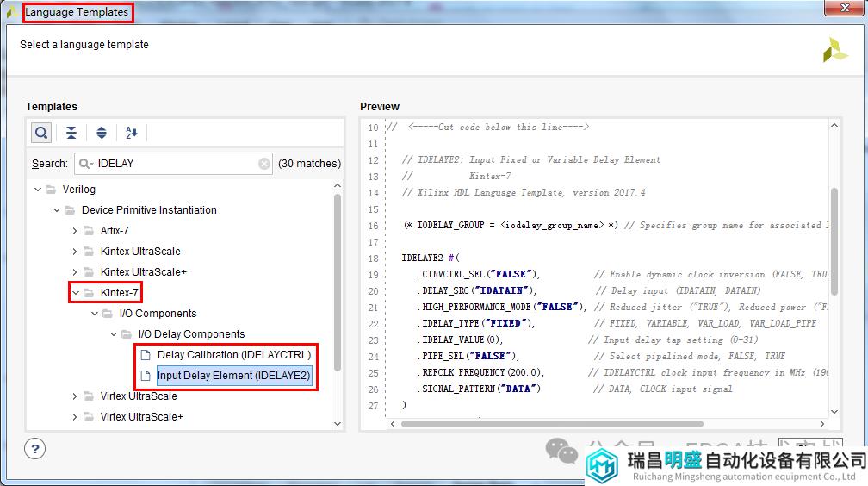Click the Verilog folder icon
Viewport: 868px width, 486px height.
coord(51,190)
